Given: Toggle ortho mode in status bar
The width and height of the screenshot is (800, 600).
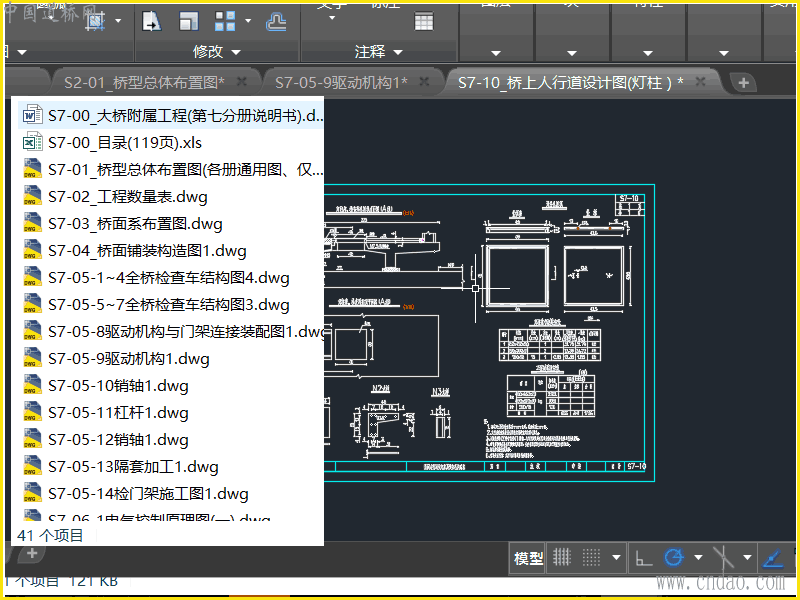Looking at the screenshot, I should (645, 558).
